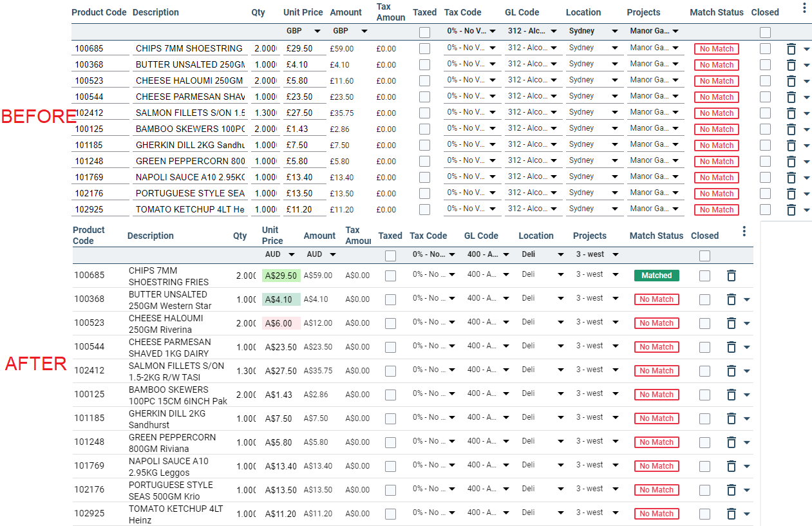
Task: Edit the £23.50 unit price field
Action: [x=304, y=97]
